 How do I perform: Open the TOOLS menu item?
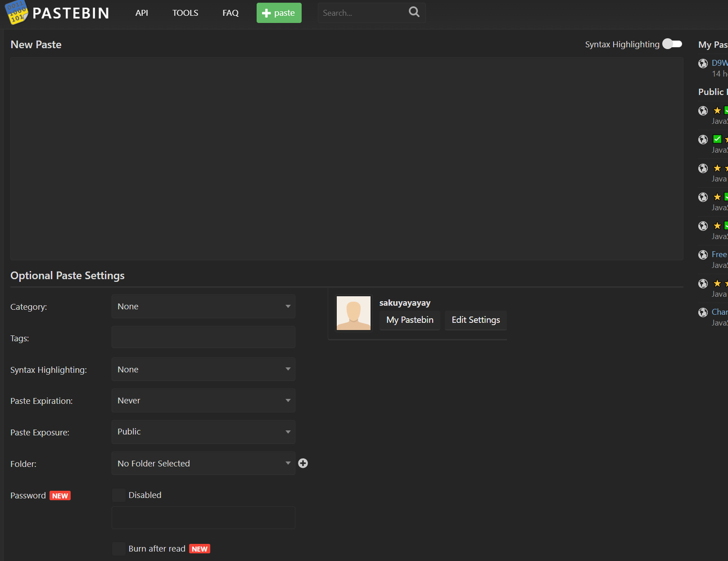pyautogui.click(x=185, y=13)
